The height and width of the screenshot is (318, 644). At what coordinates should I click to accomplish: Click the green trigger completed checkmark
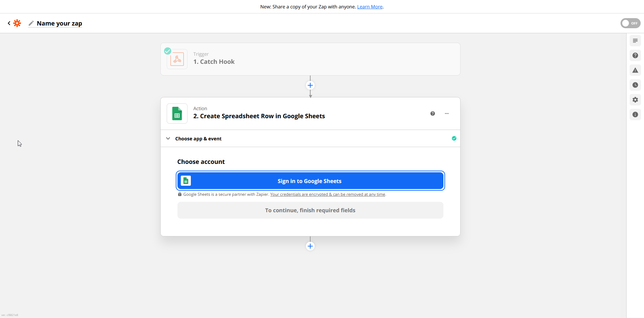coord(168,51)
